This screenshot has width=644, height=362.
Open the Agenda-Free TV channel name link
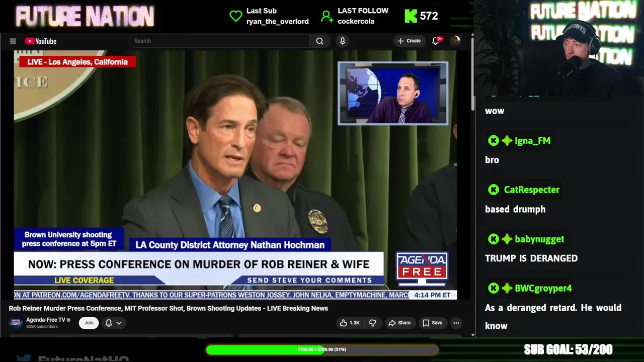click(x=46, y=320)
